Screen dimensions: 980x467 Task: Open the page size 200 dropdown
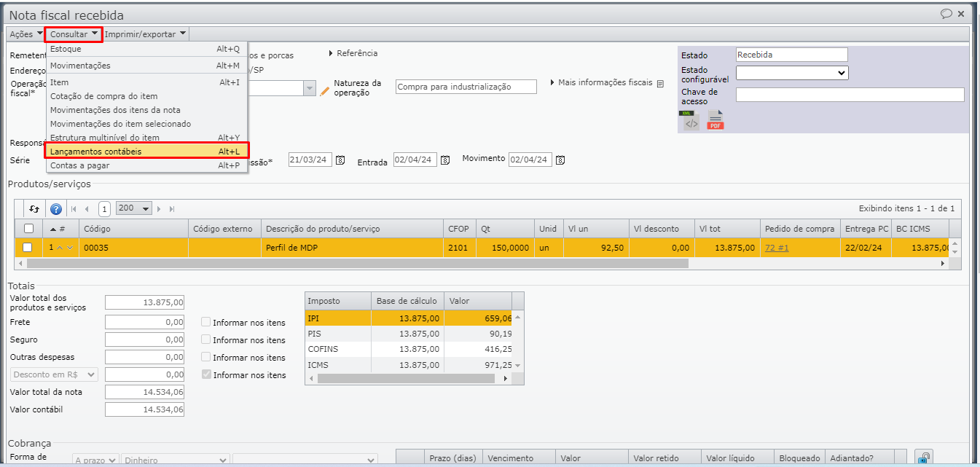tap(134, 208)
